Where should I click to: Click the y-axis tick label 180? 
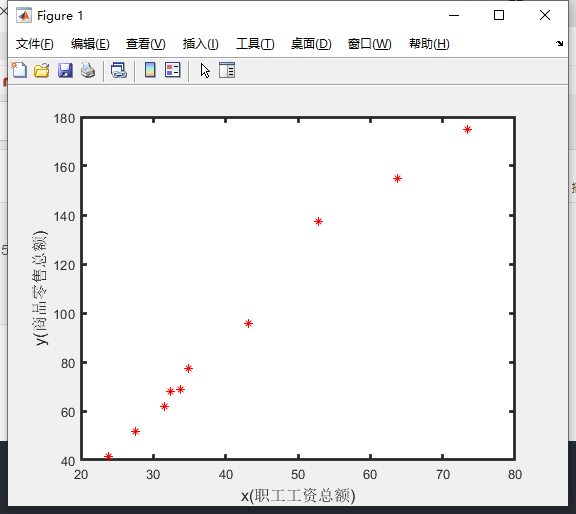coord(64,118)
